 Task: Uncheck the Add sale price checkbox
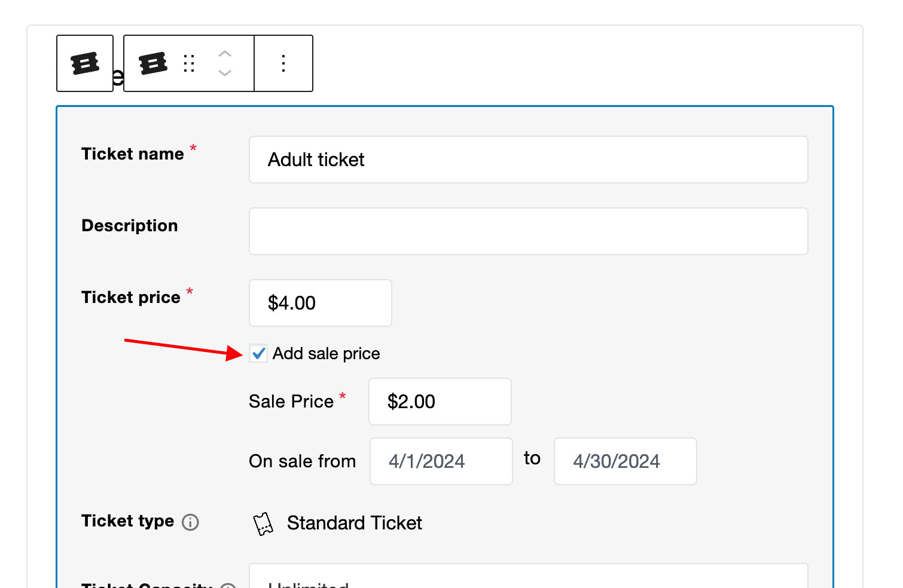click(x=258, y=354)
